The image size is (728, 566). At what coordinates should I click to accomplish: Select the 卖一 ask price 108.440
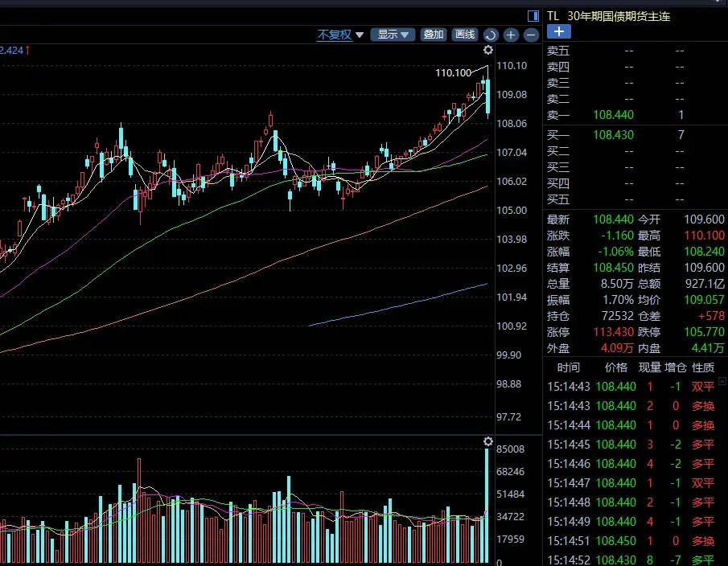(613, 115)
